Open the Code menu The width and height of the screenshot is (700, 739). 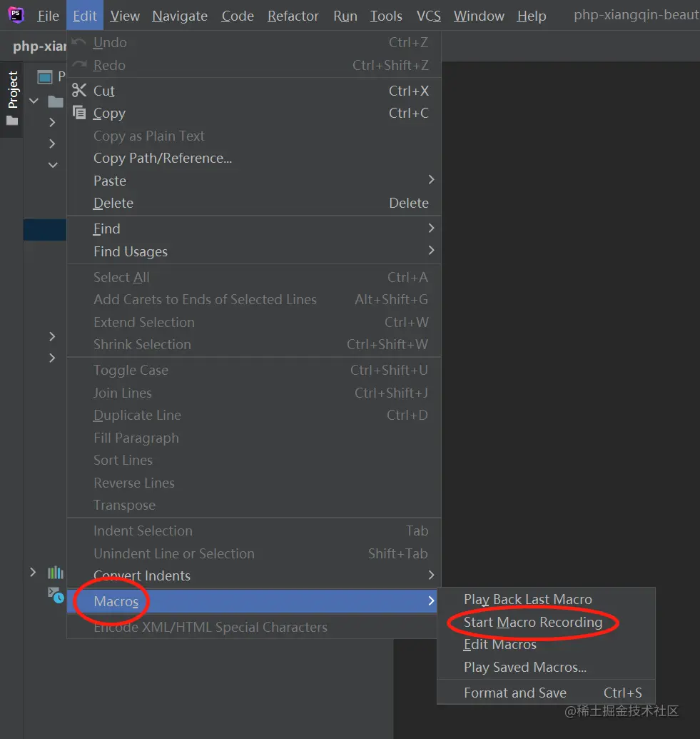coord(238,16)
